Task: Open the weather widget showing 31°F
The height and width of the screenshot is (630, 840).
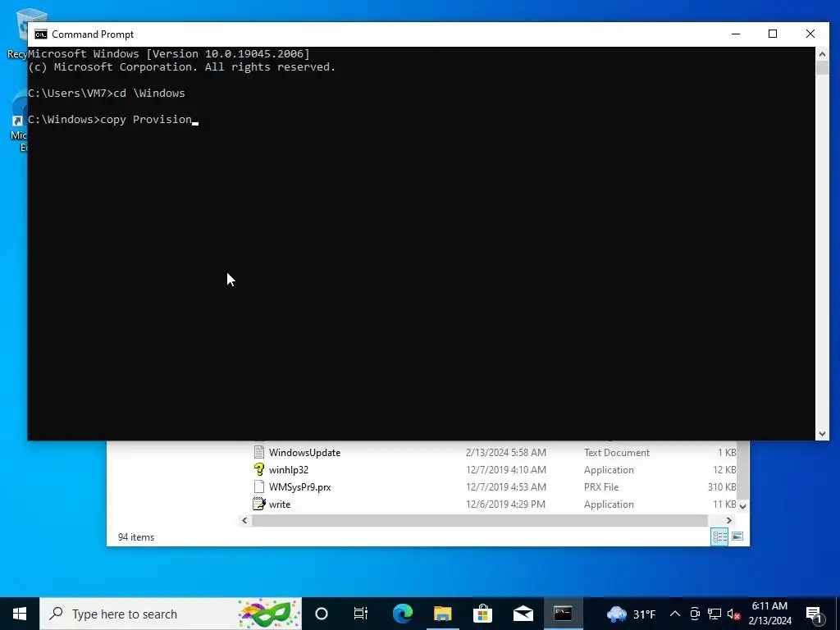Action: point(631,614)
